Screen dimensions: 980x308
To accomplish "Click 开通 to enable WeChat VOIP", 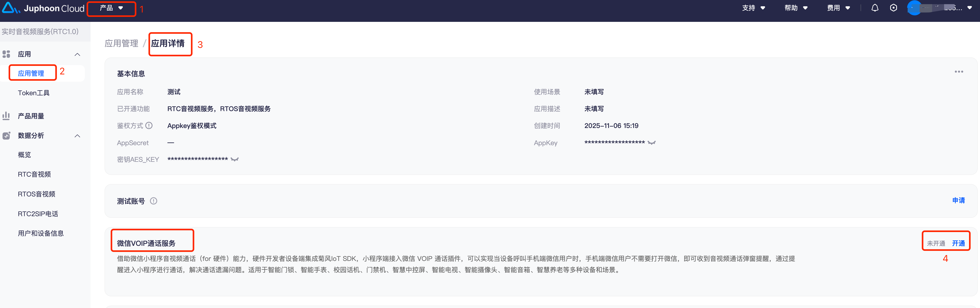I will 958,243.
